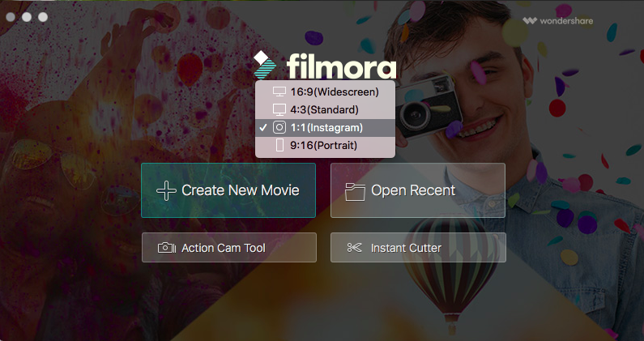This screenshot has height=341, width=644.
Task: Click the camera icon for Action Cam Tool
Action: (167, 248)
